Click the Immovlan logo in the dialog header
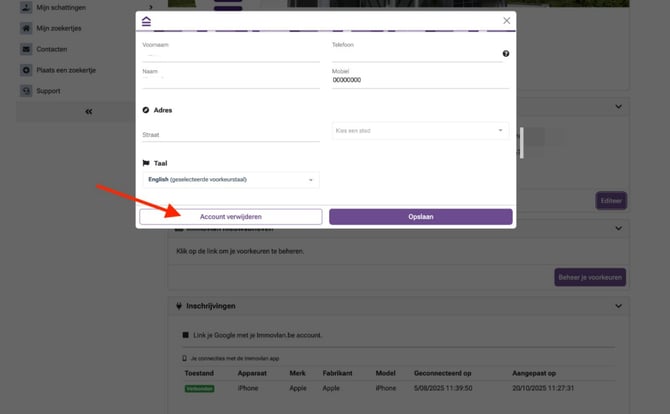The image size is (670, 414). (x=147, y=21)
